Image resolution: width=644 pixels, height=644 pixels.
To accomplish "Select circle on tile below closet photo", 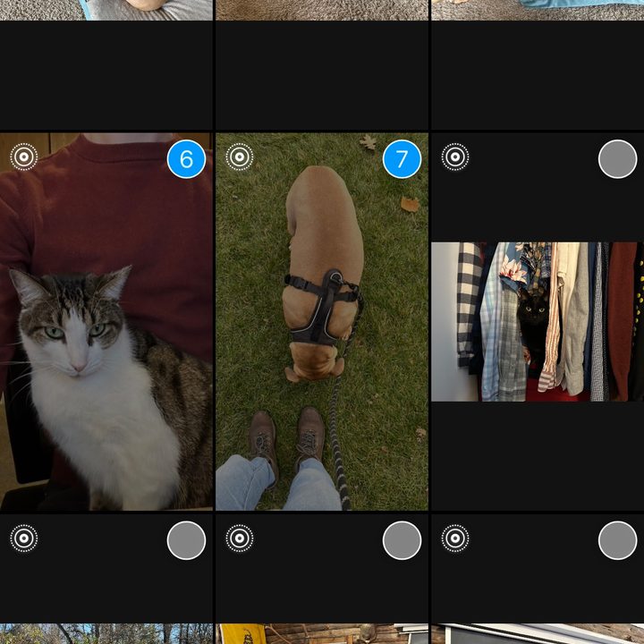I will (x=617, y=540).
